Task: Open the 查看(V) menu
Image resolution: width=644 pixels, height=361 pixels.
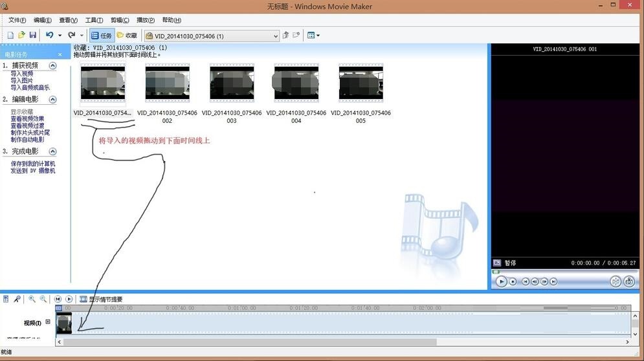Action: (68, 20)
